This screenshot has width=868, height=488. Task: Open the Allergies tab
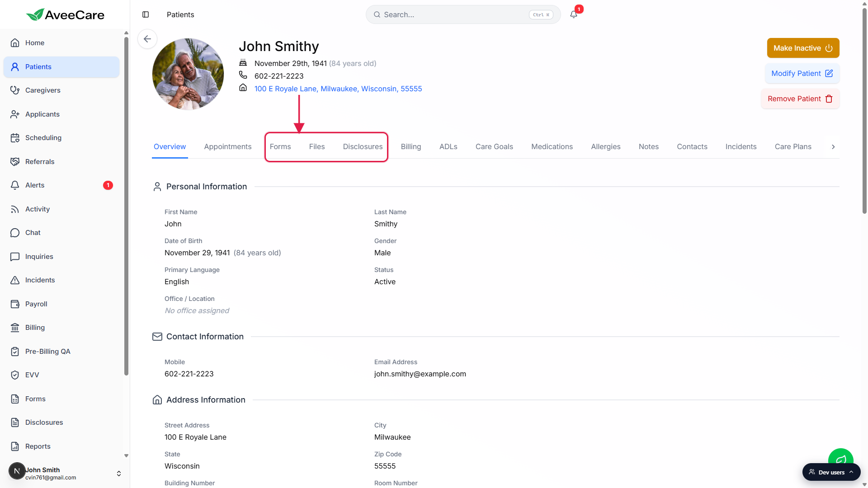pos(606,147)
